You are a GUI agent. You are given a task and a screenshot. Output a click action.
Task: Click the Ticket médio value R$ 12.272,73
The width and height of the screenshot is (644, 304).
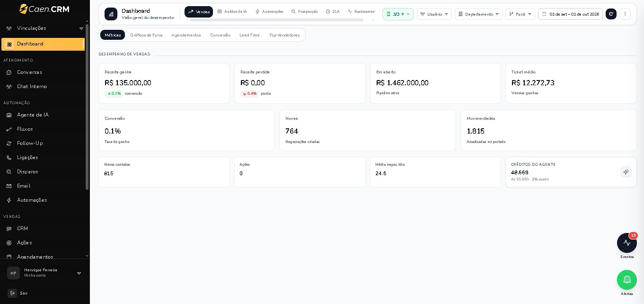click(533, 83)
